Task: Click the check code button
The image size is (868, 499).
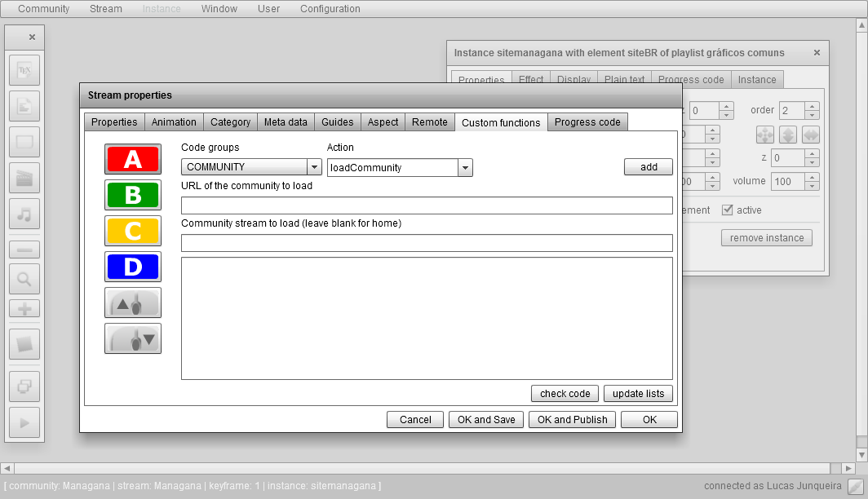Action: (x=565, y=393)
